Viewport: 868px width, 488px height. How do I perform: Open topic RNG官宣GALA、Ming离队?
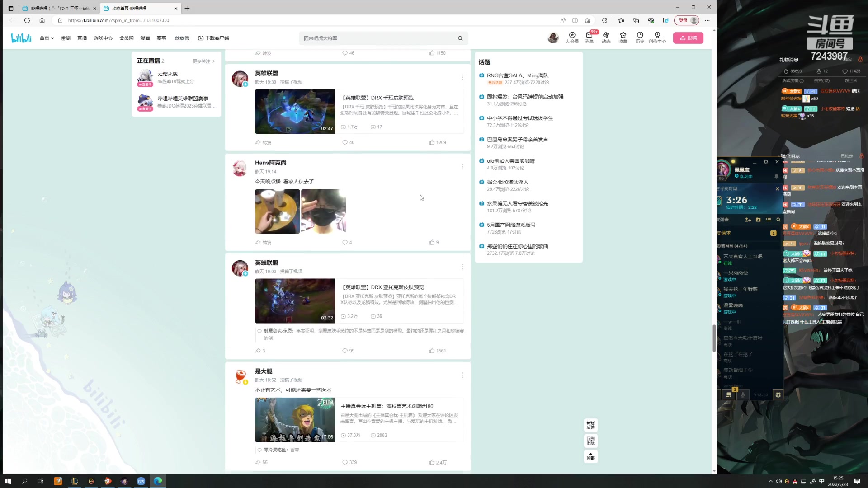[517, 75]
